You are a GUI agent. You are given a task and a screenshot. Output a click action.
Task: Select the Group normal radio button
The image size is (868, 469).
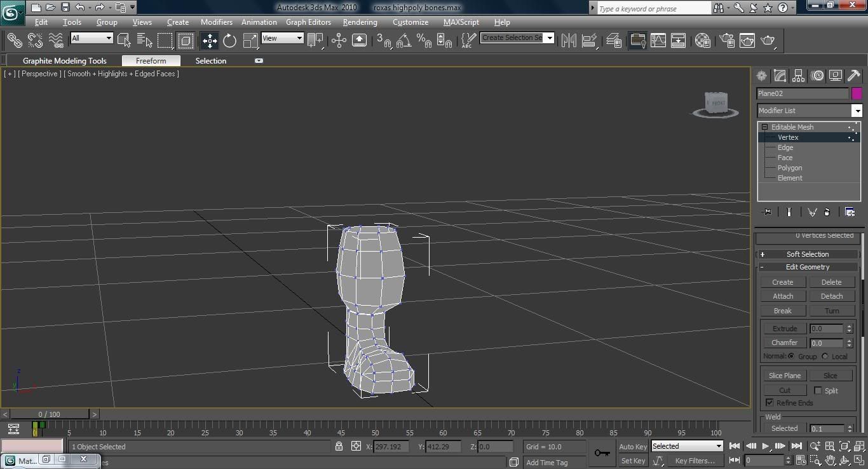pos(792,357)
